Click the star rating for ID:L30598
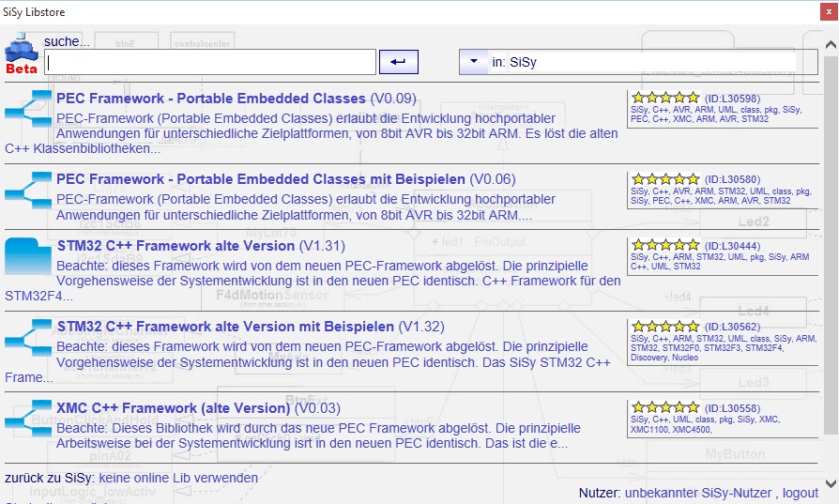The width and height of the screenshot is (839, 504). [665, 98]
